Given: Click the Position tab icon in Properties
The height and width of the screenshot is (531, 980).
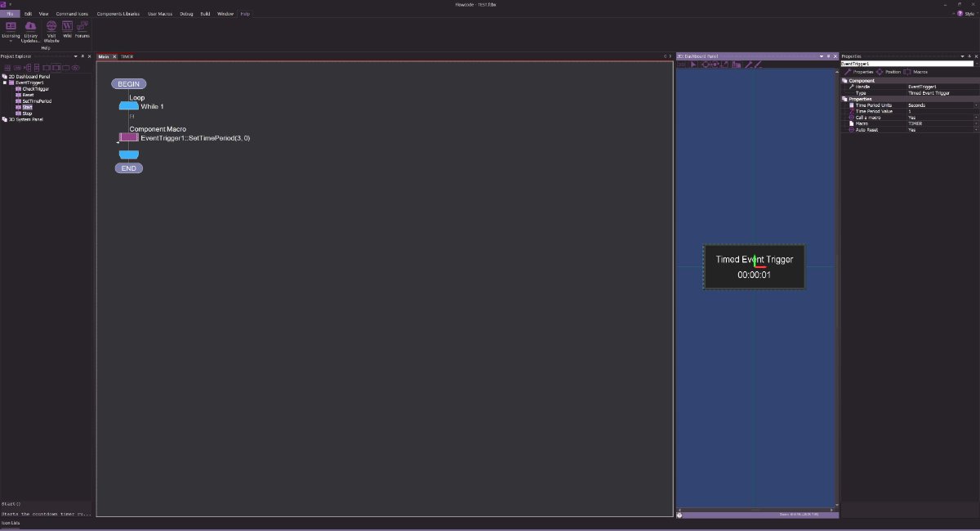Looking at the screenshot, I should point(880,72).
